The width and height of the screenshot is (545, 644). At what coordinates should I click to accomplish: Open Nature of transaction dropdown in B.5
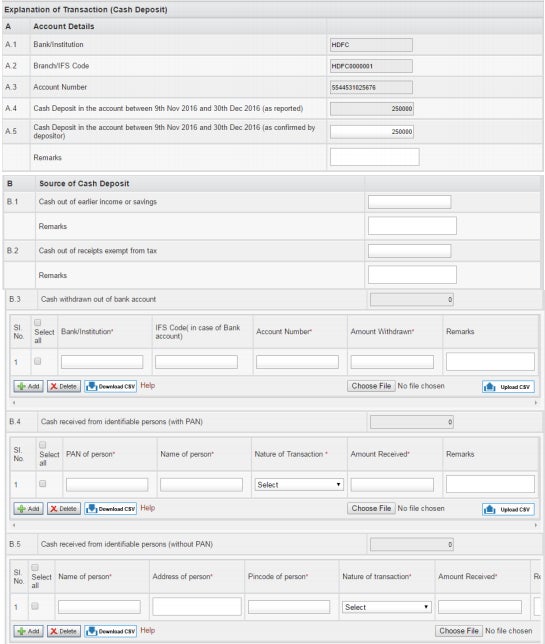(x=386, y=607)
